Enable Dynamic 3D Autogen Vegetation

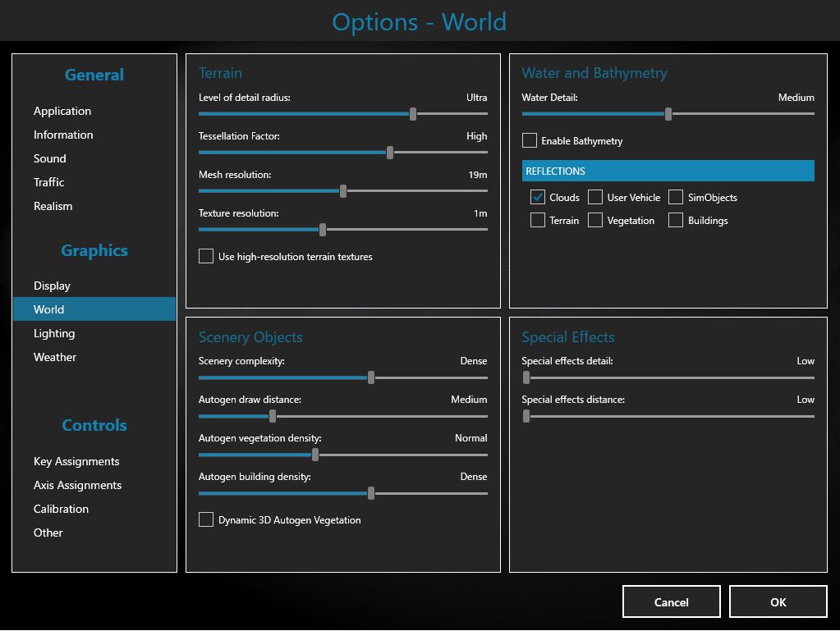[x=206, y=519]
